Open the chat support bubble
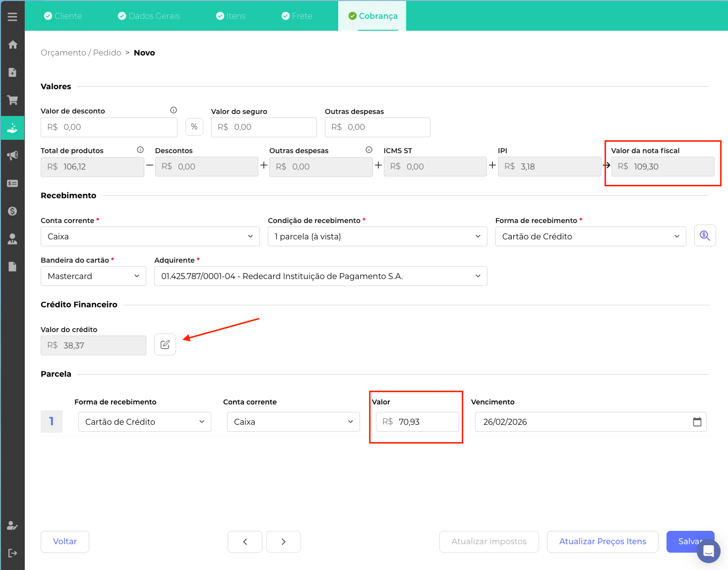Viewport: 728px width, 570px height. (708, 551)
